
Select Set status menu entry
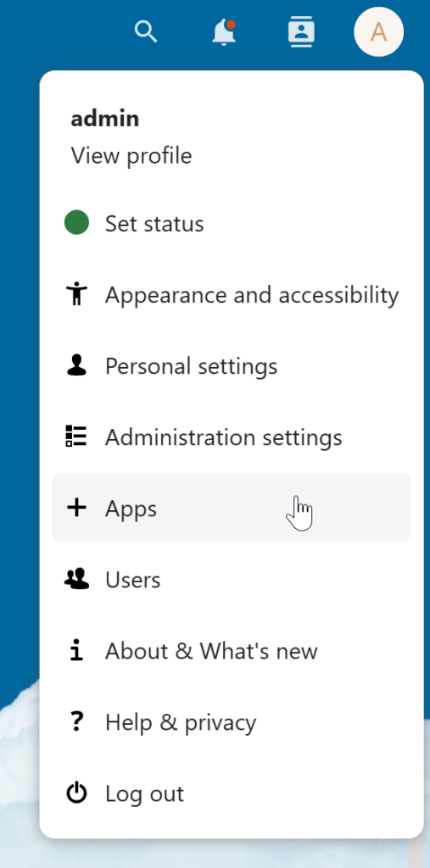point(232,223)
